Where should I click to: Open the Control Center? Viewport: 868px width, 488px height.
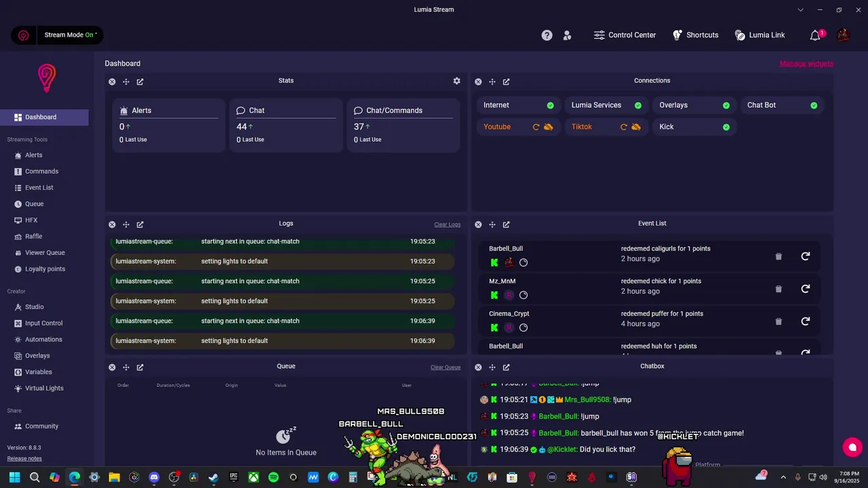coord(625,35)
